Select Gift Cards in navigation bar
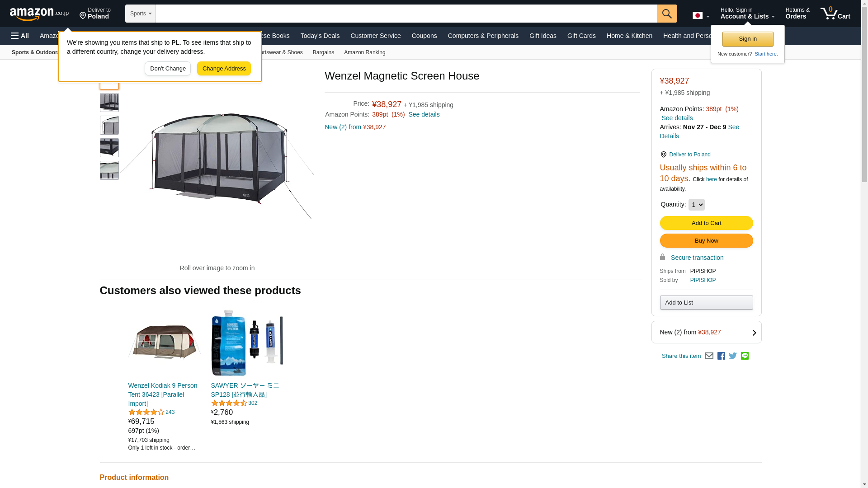The image size is (868, 488). click(581, 36)
